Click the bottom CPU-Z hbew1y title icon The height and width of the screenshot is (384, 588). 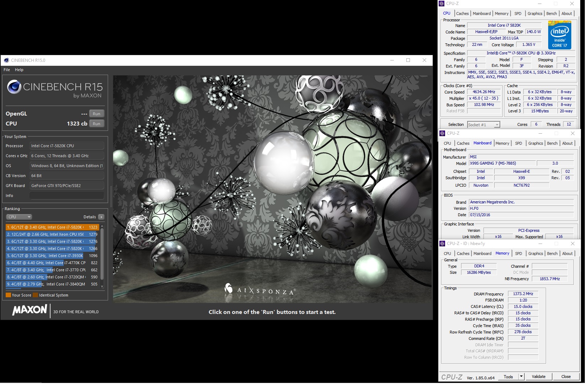442,244
